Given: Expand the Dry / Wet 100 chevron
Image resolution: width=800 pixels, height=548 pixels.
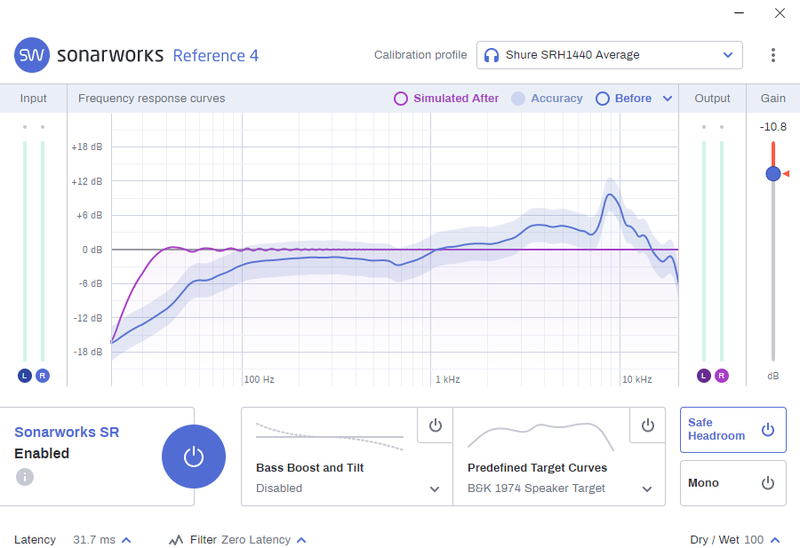Looking at the screenshot, I should click(775, 540).
